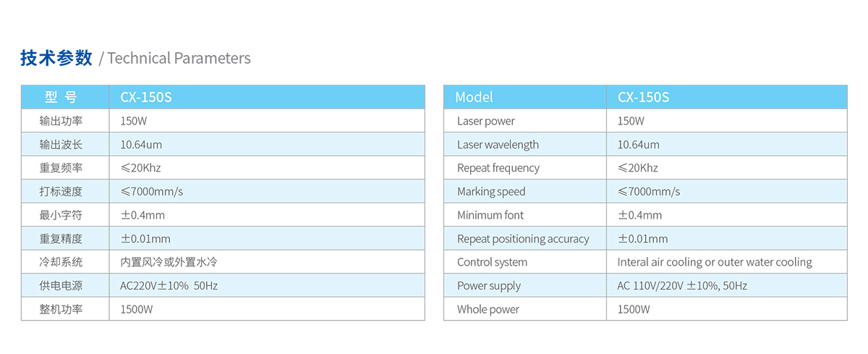Click the AC220V±10% 50Hz value
Screen dimensions: 868x354
tap(169, 285)
